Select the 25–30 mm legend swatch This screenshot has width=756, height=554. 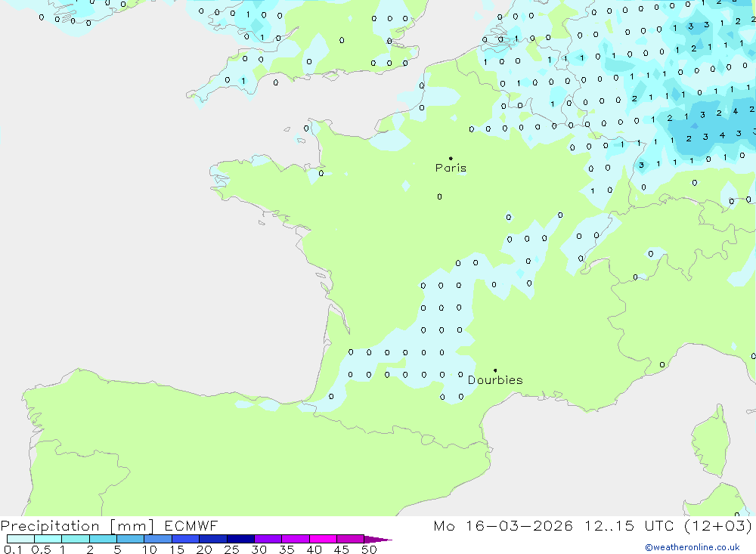[x=240, y=539]
